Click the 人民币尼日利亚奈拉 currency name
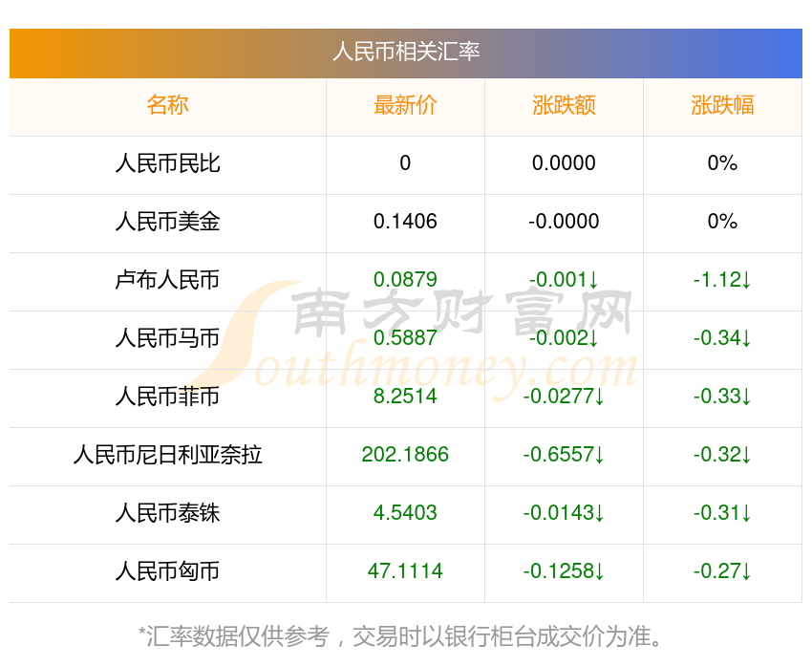Viewport: 812px width, 666px height. pyautogui.click(x=167, y=455)
